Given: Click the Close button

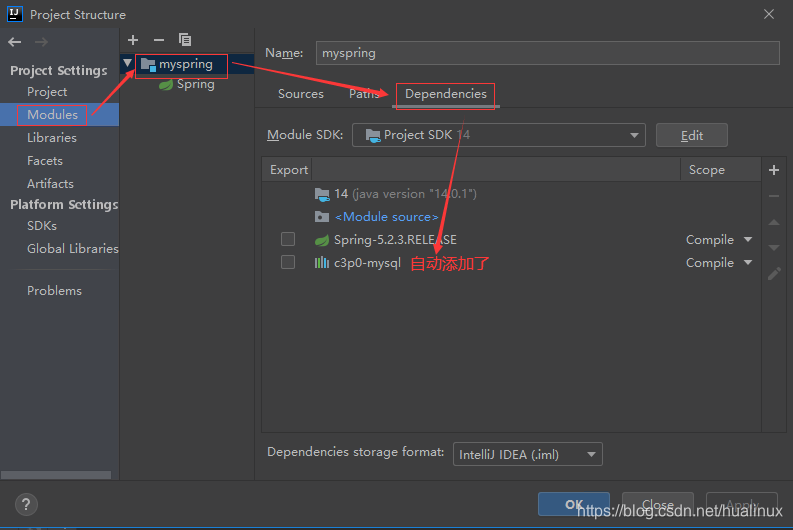Looking at the screenshot, I should (657, 504).
